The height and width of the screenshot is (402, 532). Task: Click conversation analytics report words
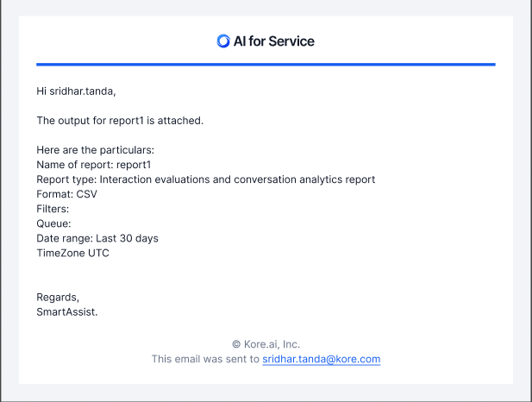tap(304, 179)
